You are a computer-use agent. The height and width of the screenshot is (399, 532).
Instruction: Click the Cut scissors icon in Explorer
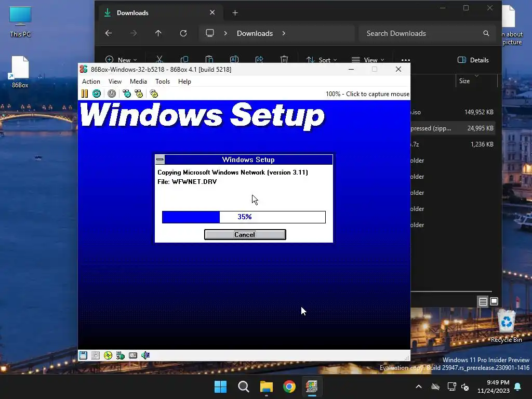pos(159,59)
